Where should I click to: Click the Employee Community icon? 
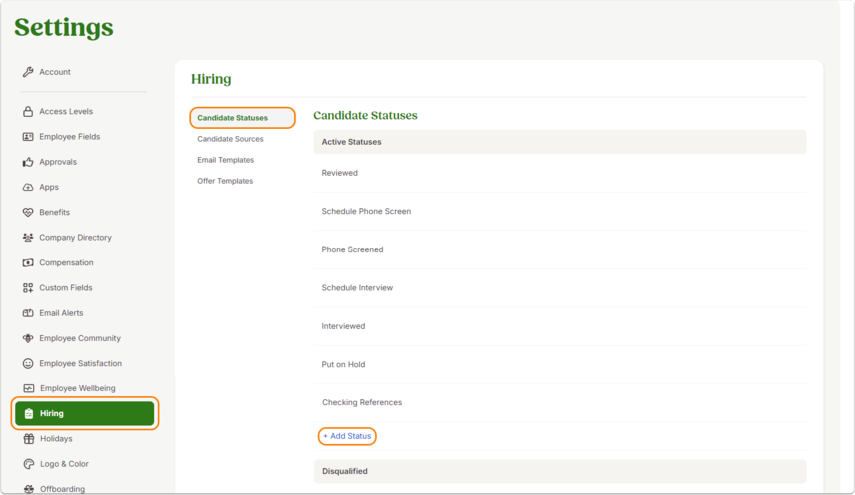click(x=28, y=338)
